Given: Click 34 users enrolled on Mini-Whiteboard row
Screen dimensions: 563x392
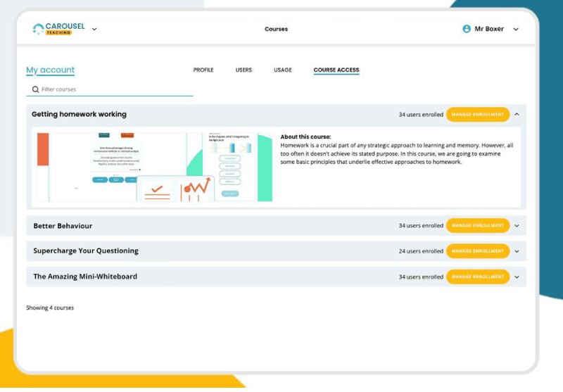Looking at the screenshot, I should 421,277.
